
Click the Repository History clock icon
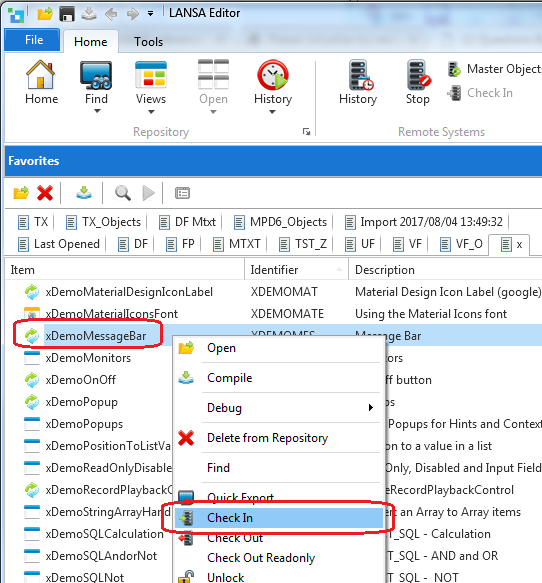pyautogui.click(x=273, y=75)
